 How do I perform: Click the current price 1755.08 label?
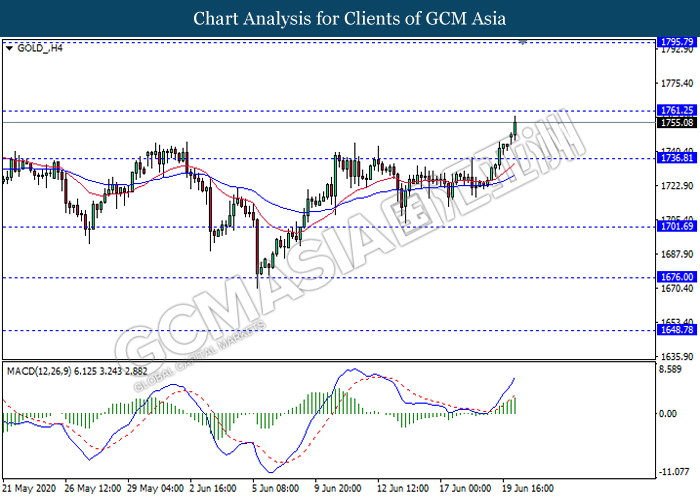coord(677,122)
